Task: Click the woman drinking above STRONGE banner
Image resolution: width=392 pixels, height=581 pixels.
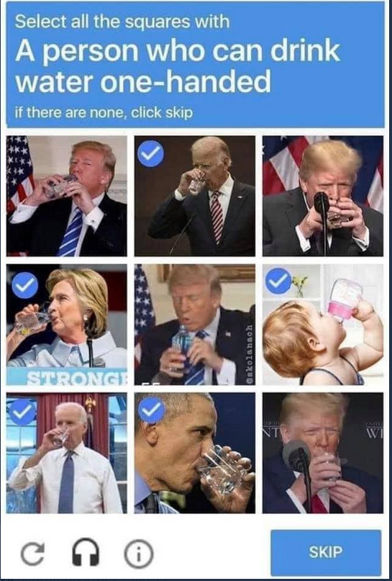Action: 67,324
